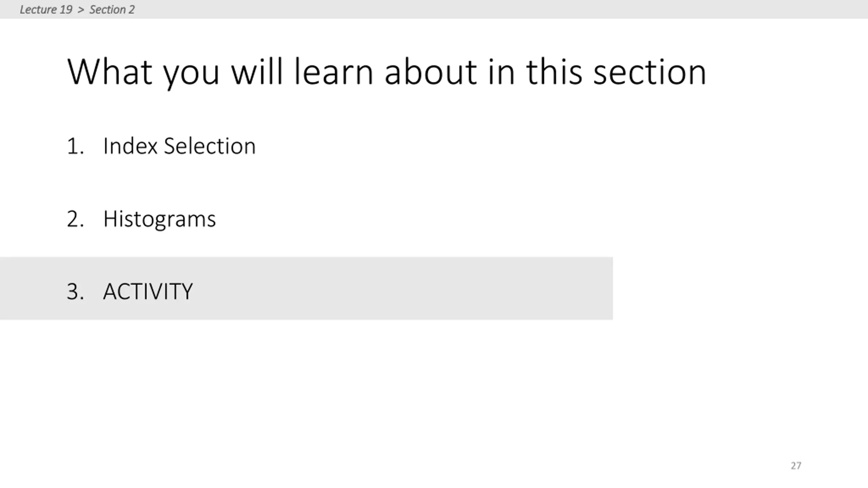This screenshot has width=868, height=488.
Task: Open the "Section 2" breadcrumb
Action: click(x=112, y=9)
